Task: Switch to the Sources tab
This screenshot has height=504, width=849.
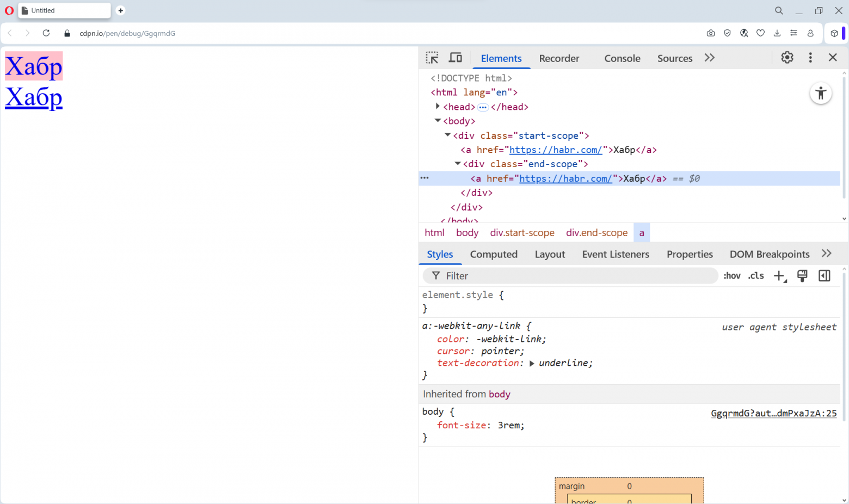Action: pyautogui.click(x=675, y=58)
